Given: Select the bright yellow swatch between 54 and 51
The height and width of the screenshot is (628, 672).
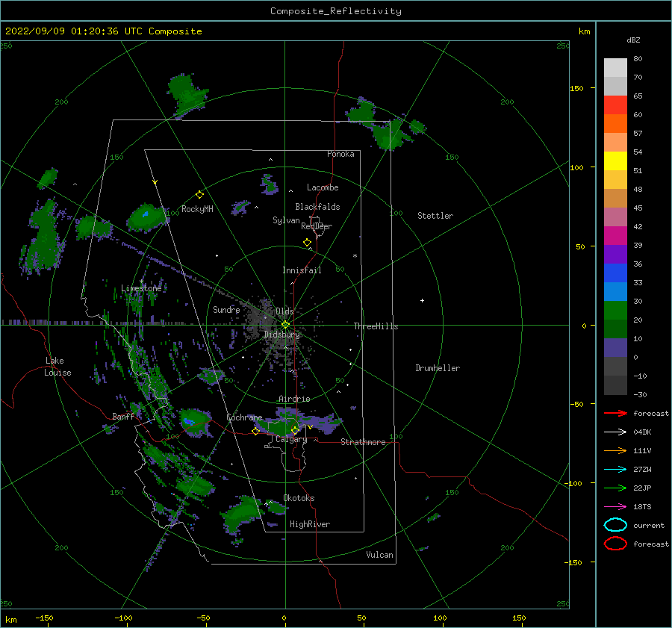Looking at the screenshot, I should 615,161.
